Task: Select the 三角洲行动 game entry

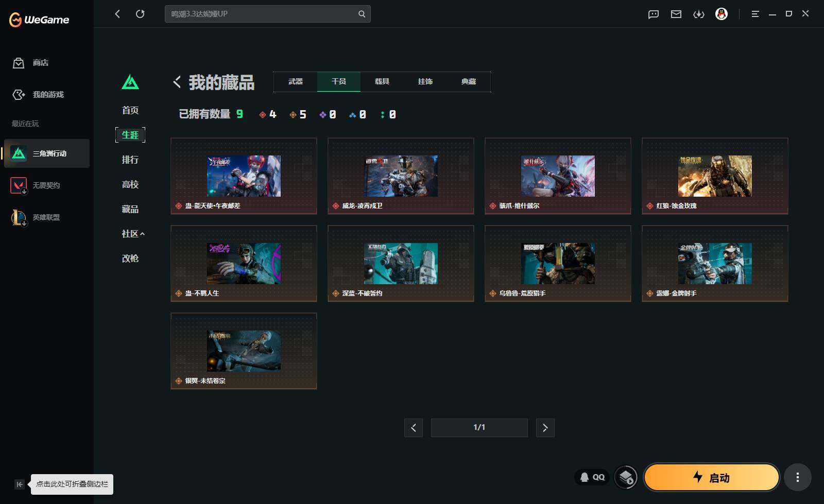Action: (47, 153)
